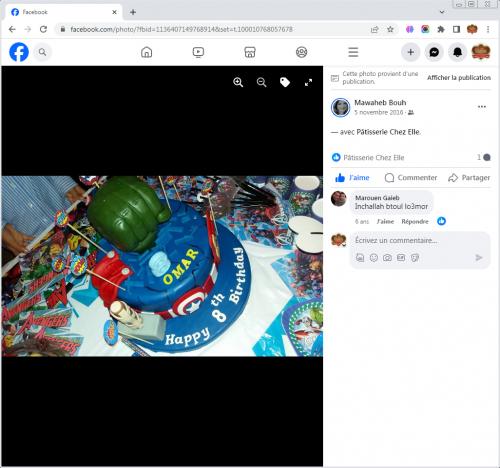Reply with Répondre to the comment
The width and height of the screenshot is (500, 468).
(x=415, y=222)
